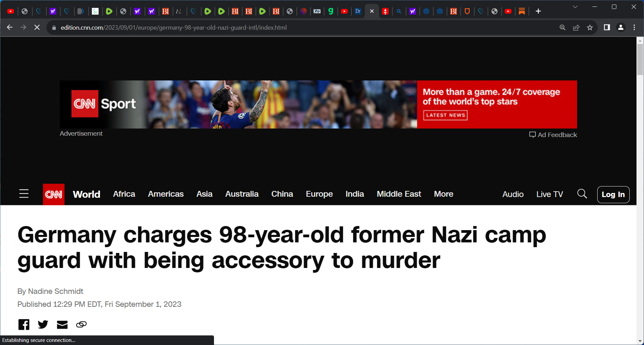This screenshot has height=345, width=644.
Task: Go to the World section
Action: (x=87, y=194)
